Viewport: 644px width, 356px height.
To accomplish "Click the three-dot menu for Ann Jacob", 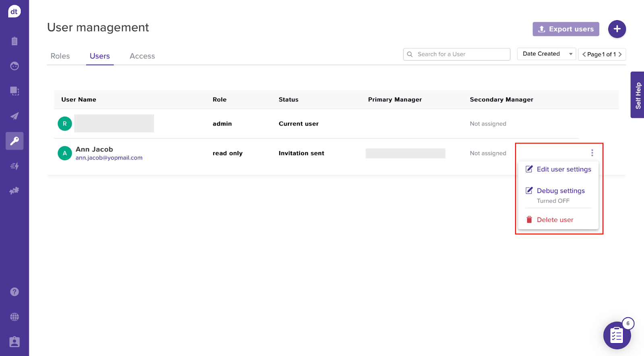I will point(592,153).
